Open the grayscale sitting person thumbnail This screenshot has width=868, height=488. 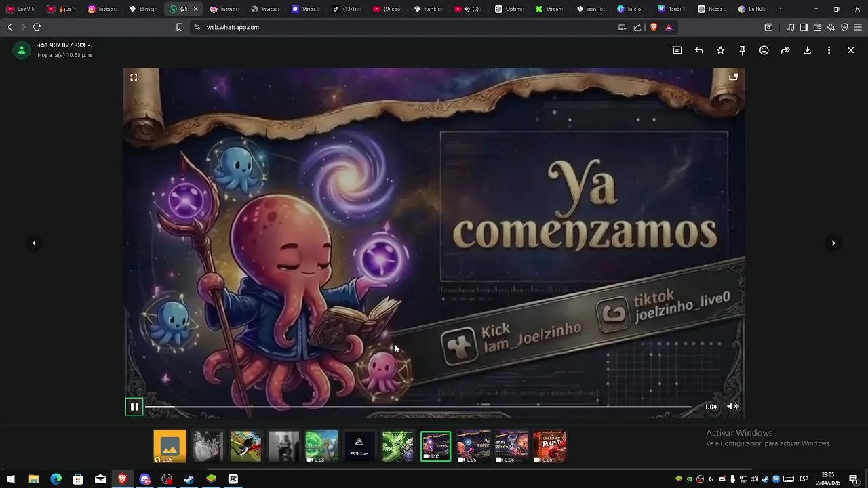(x=283, y=447)
